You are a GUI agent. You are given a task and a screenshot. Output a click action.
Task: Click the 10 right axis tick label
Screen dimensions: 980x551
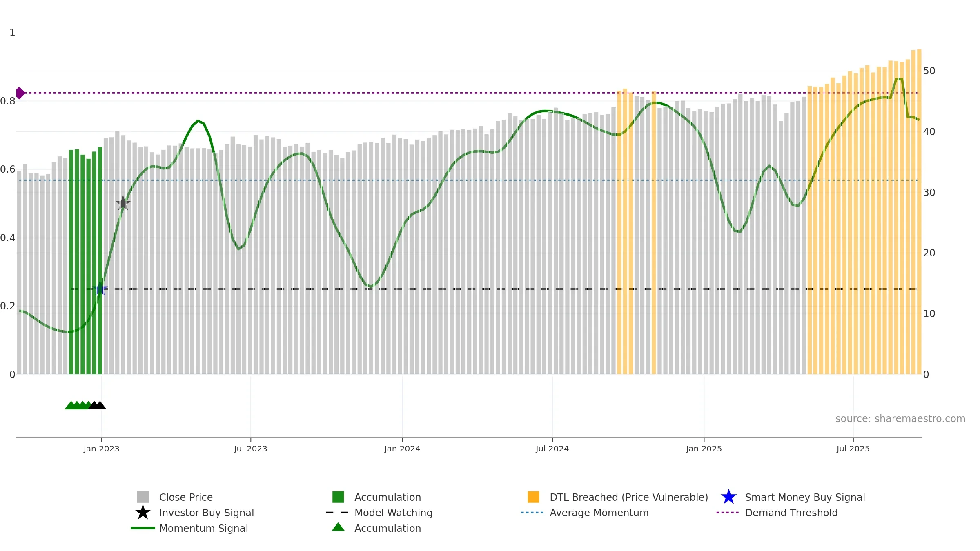coord(929,314)
